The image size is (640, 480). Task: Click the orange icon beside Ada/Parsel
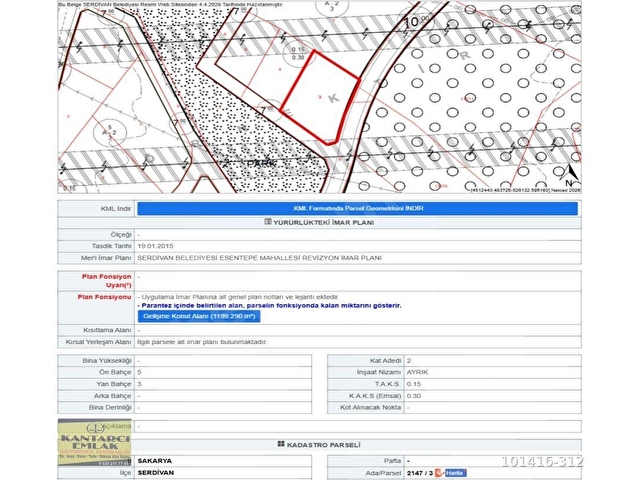pyautogui.click(x=439, y=473)
